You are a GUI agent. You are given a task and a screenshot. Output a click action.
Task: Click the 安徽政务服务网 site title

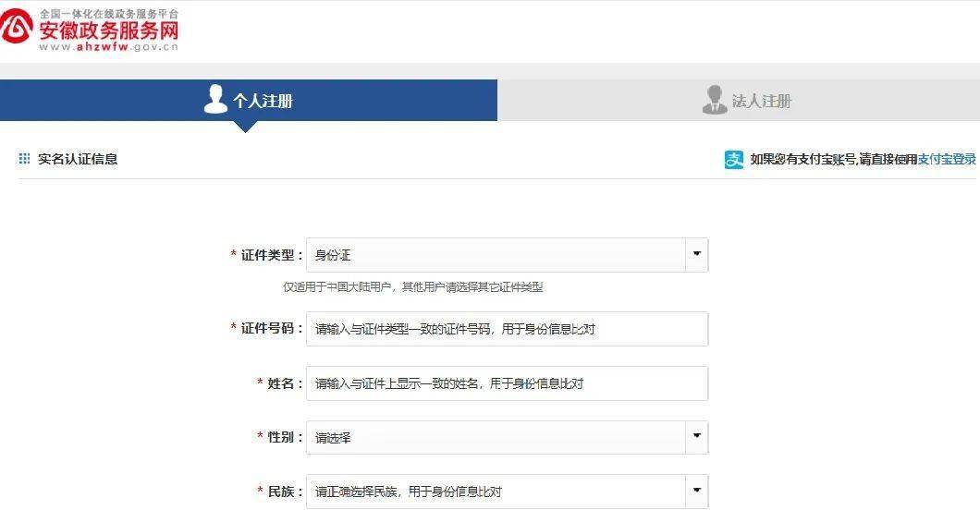point(109,30)
